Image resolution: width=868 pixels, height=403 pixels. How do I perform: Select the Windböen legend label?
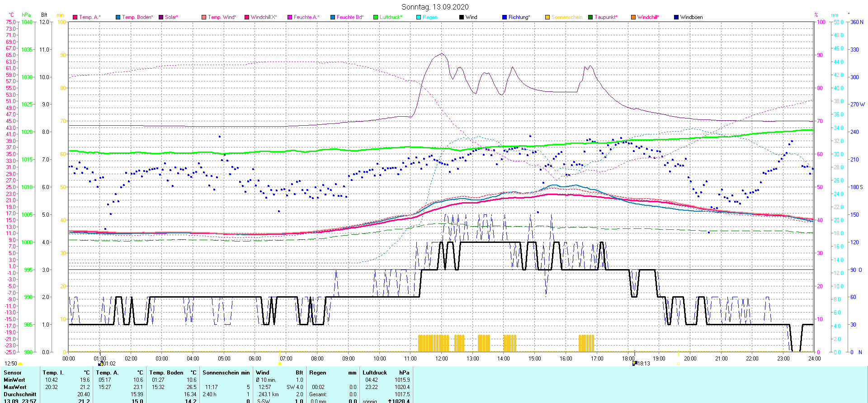point(691,17)
